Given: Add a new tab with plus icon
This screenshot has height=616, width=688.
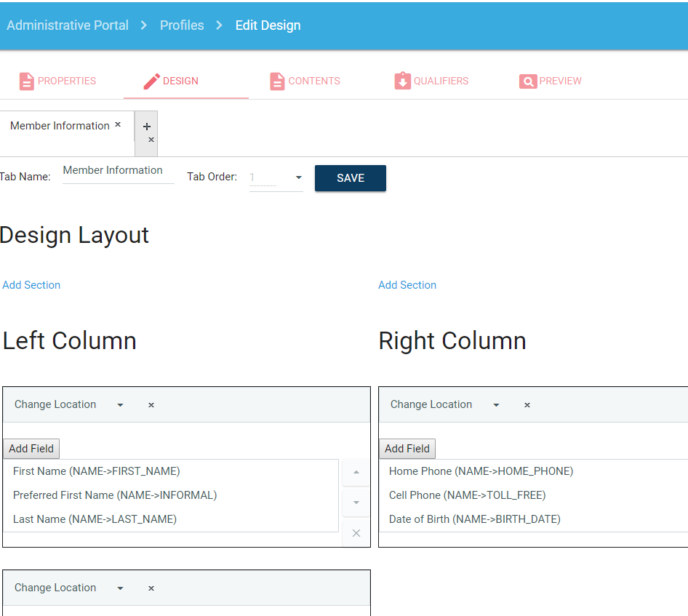Looking at the screenshot, I should 147,127.
